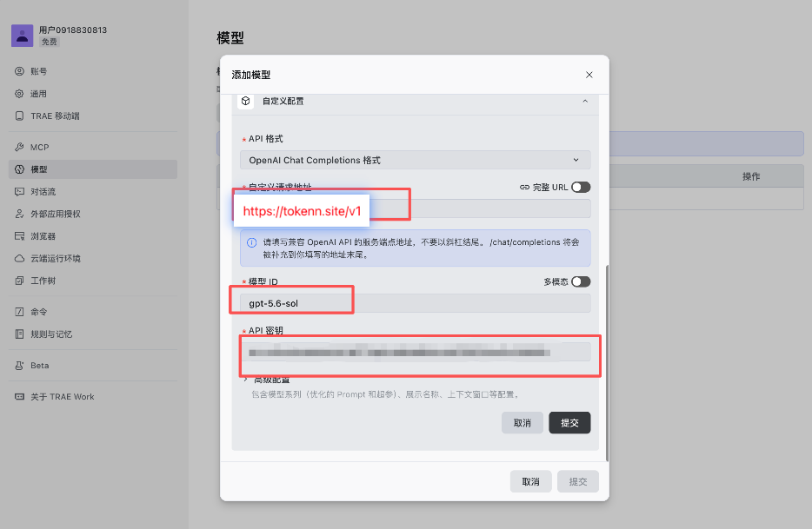Open 规则与记忆 settings
Screen dimensions: 812x529
point(93,334)
